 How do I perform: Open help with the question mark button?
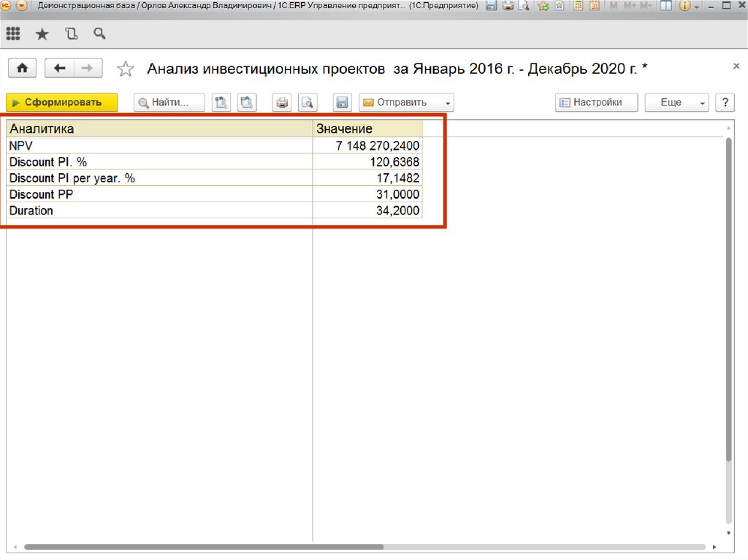pos(725,102)
